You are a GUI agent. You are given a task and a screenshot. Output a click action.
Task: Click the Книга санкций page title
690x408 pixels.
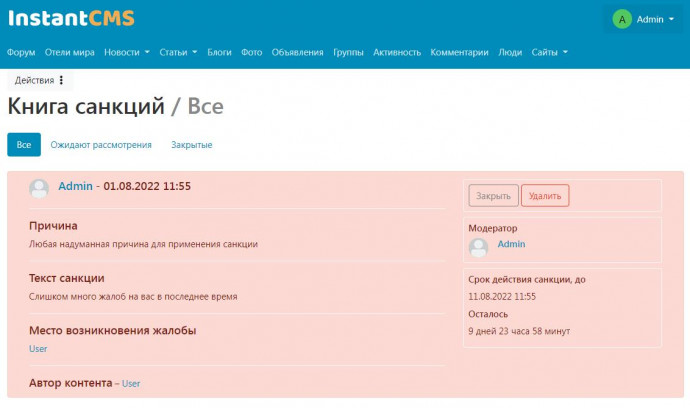pos(86,106)
